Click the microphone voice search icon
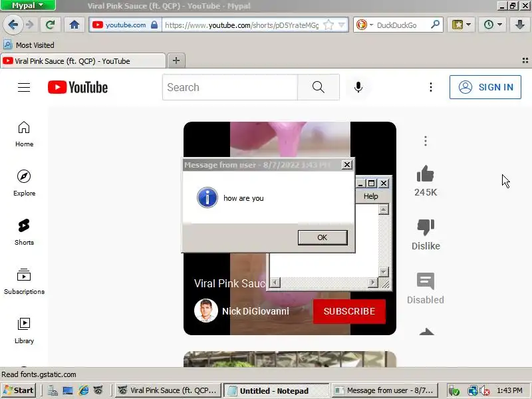Viewport: 532px width, 399px height. coord(358,87)
